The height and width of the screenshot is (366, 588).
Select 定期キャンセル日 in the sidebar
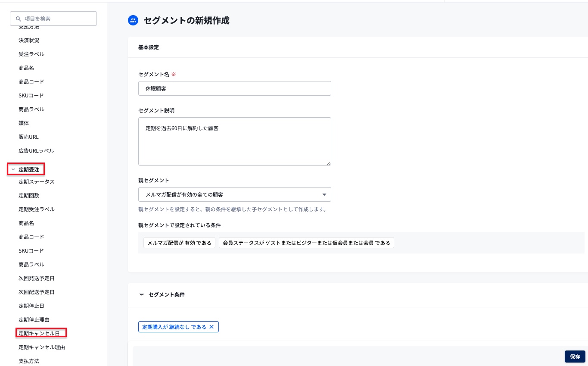click(x=39, y=334)
